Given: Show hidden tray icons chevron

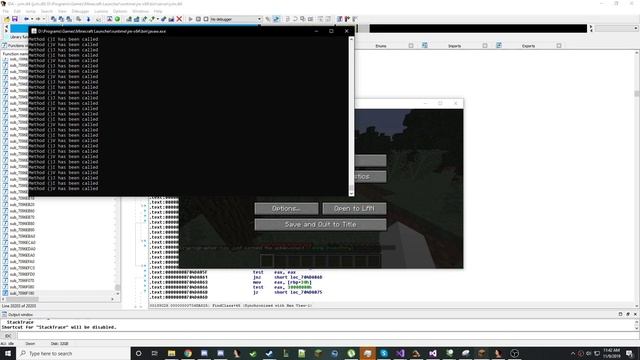Looking at the screenshot, I should [573, 353].
